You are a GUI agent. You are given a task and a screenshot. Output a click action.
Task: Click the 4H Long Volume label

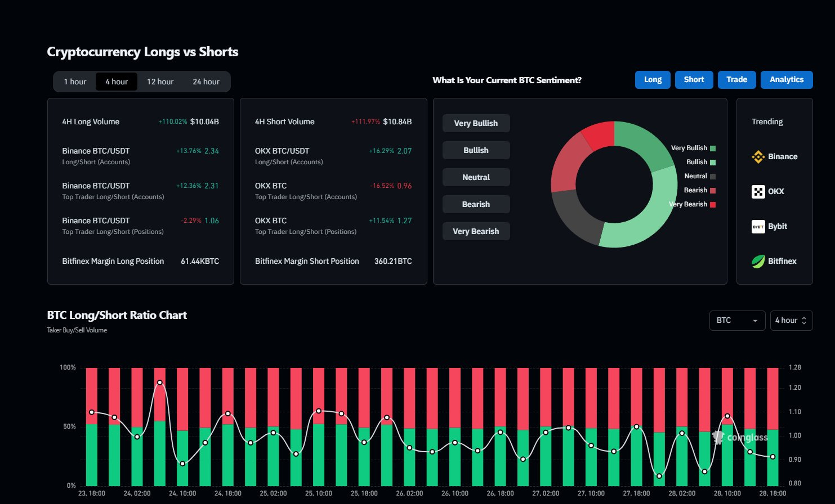point(91,122)
